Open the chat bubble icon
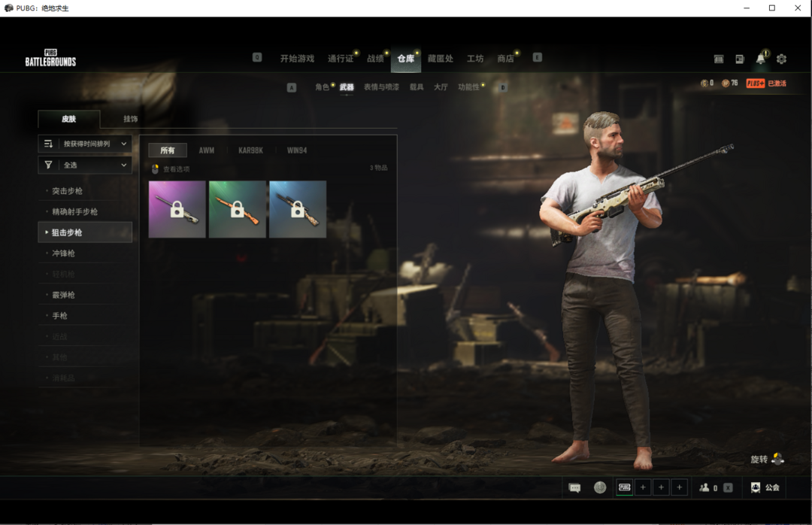812x525 pixels. (575, 487)
